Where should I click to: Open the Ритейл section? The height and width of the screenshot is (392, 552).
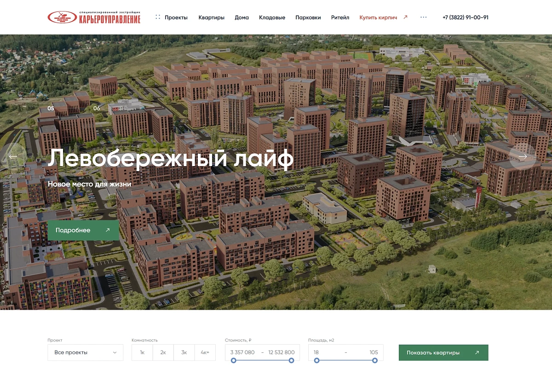point(340,17)
